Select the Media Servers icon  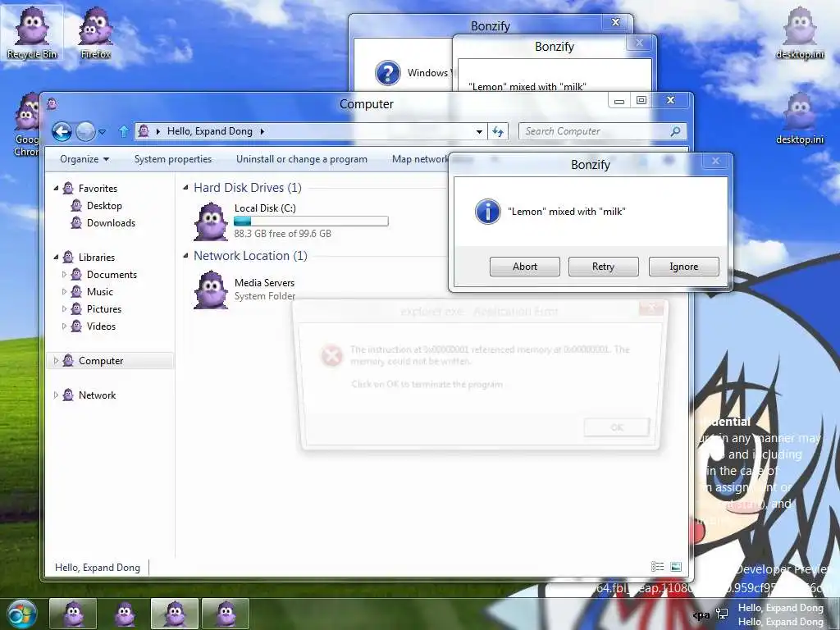pos(211,290)
